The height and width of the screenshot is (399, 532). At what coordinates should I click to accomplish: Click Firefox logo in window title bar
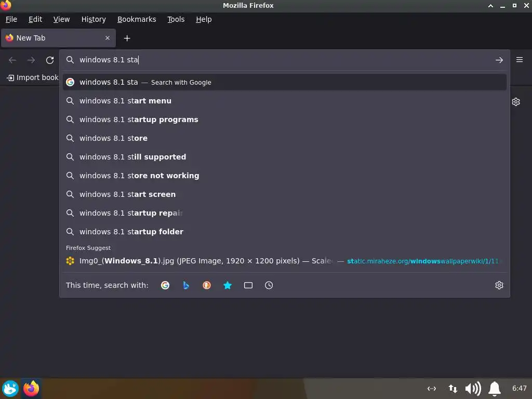(x=6, y=5)
